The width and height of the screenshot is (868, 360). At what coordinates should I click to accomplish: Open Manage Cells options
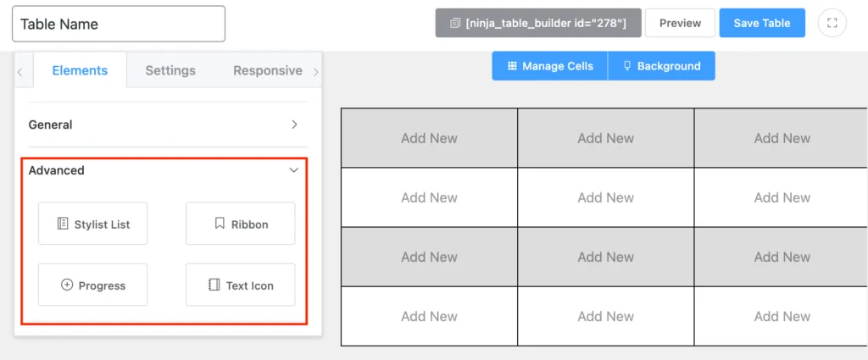click(x=550, y=66)
